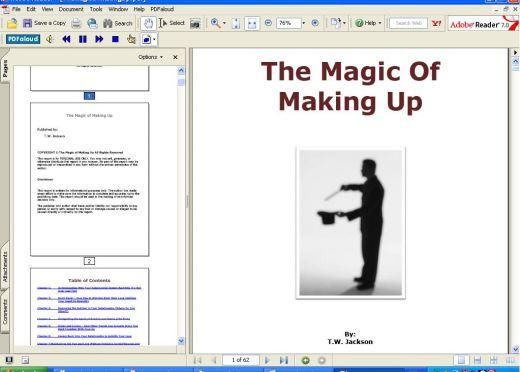Click the Open folder icon in toolbar
This screenshot has height=372, width=520.
pos(12,23)
